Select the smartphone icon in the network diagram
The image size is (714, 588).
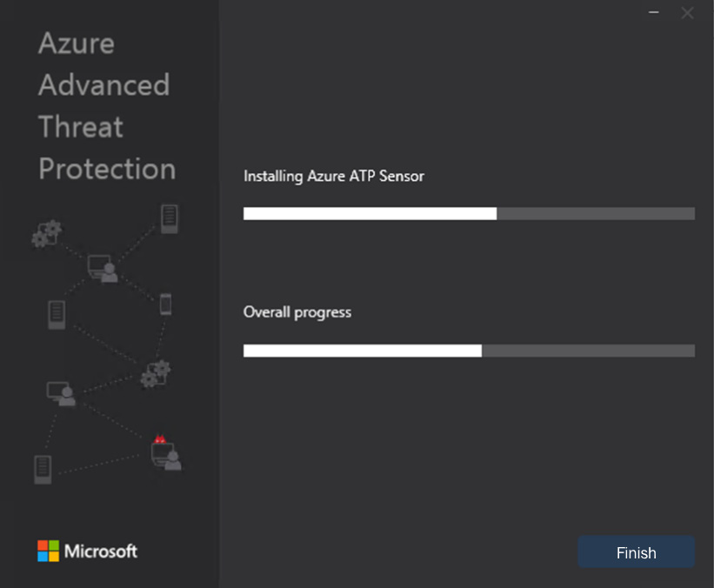[165, 304]
